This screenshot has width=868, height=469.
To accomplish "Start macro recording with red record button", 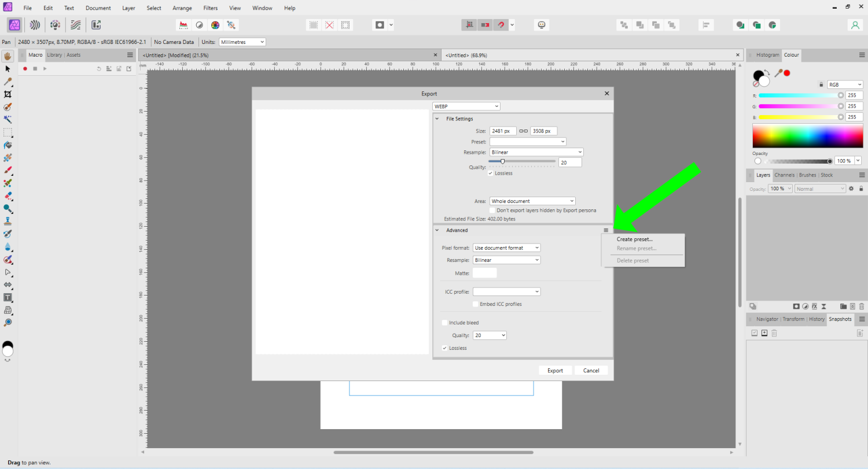I will point(25,69).
